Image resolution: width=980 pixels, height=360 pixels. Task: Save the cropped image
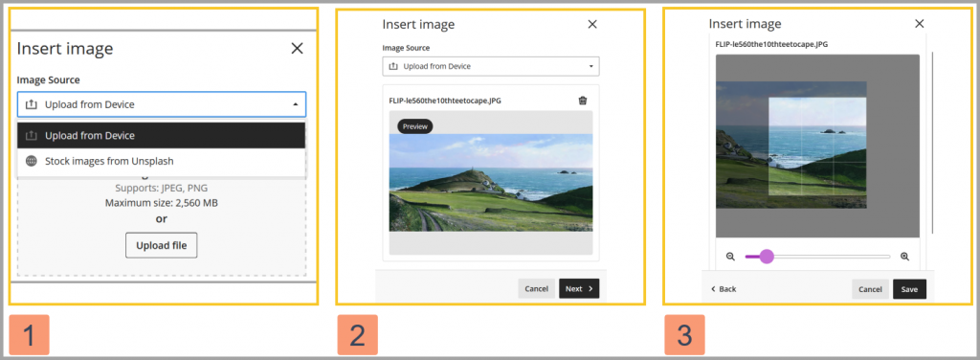pos(909,289)
